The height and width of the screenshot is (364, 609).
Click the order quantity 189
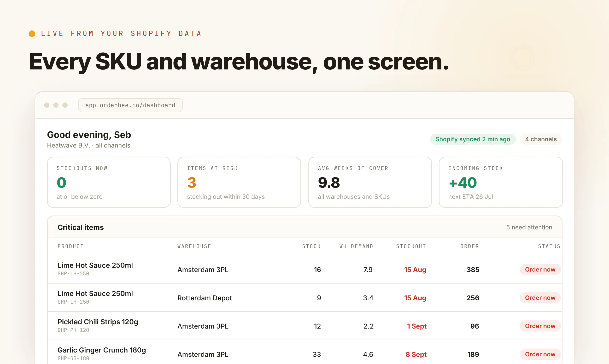473,354
